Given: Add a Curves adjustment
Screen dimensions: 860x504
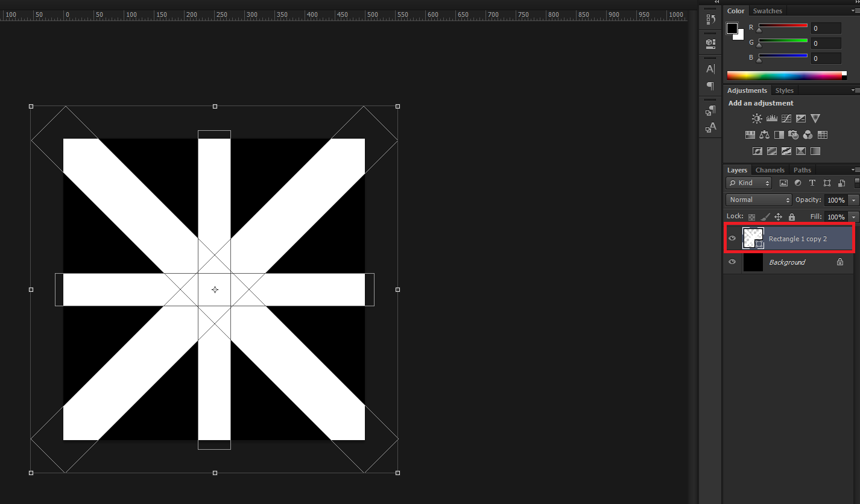Looking at the screenshot, I should point(786,119).
